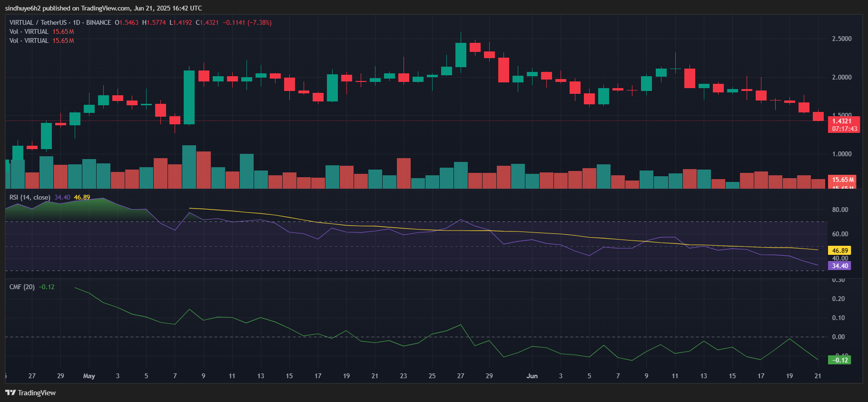Image resolution: width=868 pixels, height=402 pixels.
Task: Select the Jun label on the date axis
Action: pyautogui.click(x=532, y=376)
